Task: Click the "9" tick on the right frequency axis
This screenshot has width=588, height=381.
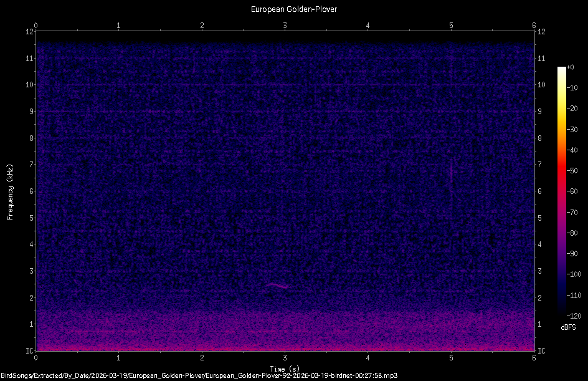Action: click(x=539, y=111)
